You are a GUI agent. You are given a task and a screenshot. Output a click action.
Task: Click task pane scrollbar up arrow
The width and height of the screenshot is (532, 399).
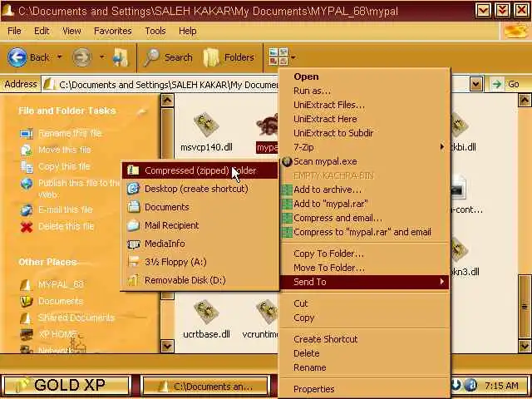[x=168, y=101]
